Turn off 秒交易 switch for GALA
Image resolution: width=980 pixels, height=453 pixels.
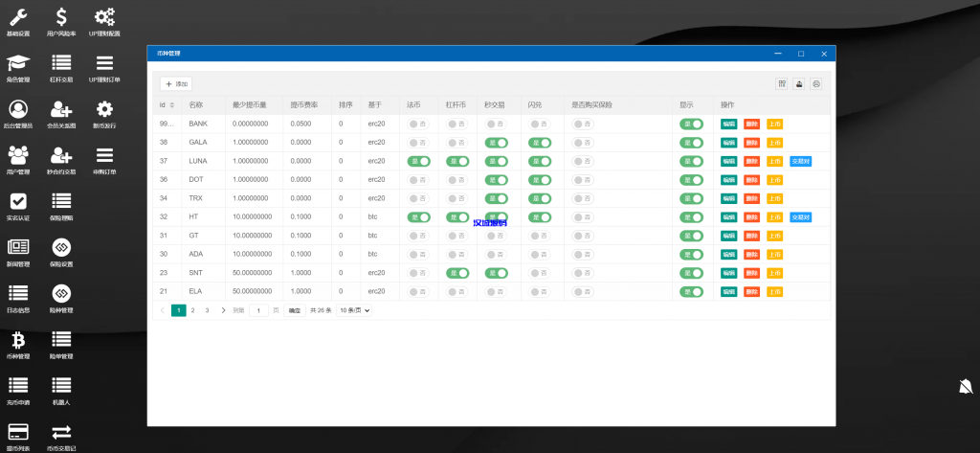click(497, 143)
